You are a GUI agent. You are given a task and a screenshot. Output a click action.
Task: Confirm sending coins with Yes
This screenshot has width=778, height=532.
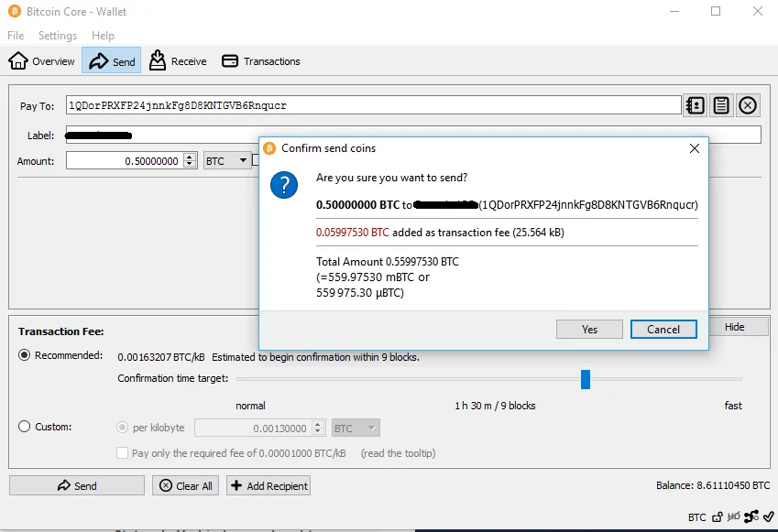pos(589,330)
